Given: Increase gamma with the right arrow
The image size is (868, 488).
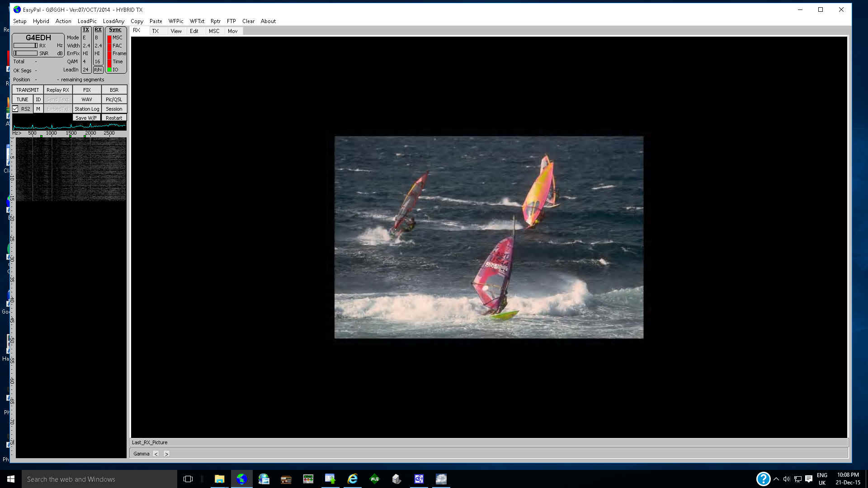Looking at the screenshot, I should (x=166, y=454).
